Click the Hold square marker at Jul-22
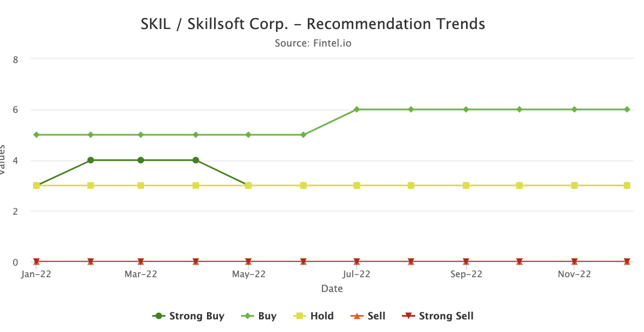The width and height of the screenshot is (644, 332). point(357,185)
